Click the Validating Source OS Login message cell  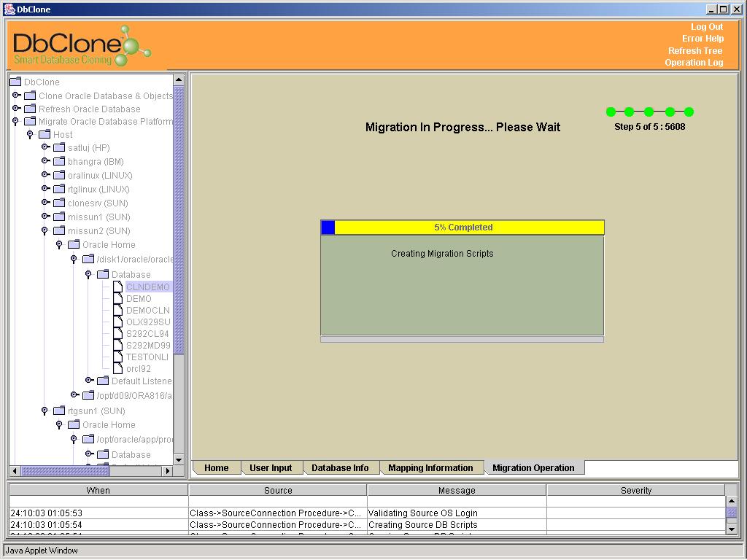click(x=457, y=513)
